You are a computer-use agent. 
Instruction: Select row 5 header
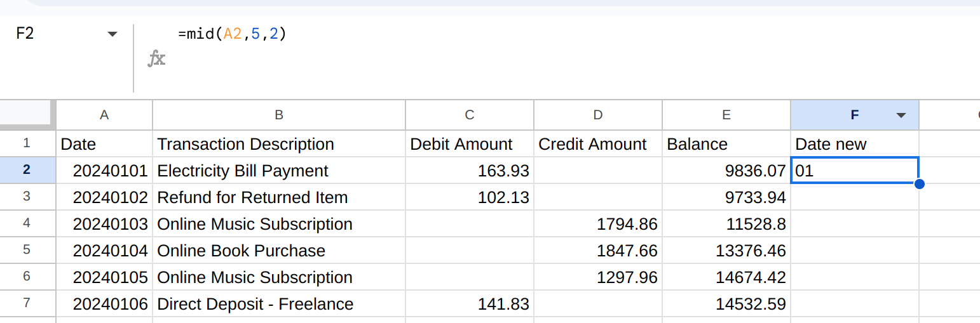coord(27,250)
